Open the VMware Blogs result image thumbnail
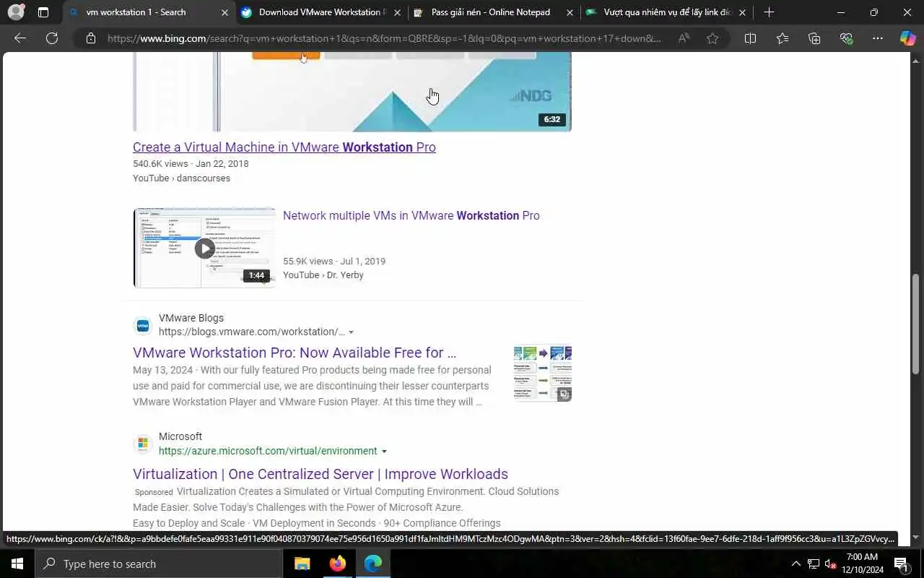The image size is (924, 578). (x=543, y=374)
